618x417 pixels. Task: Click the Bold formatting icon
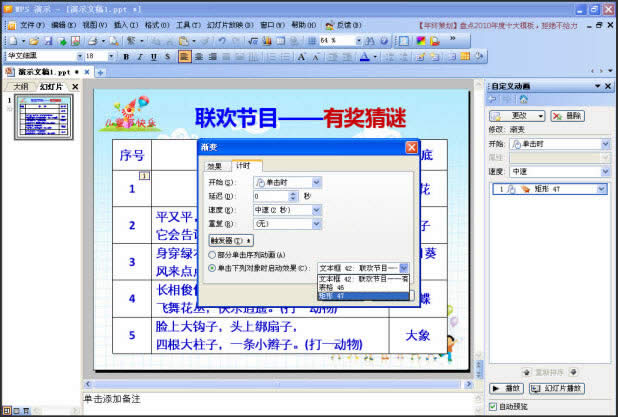click(x=126, y=57)
